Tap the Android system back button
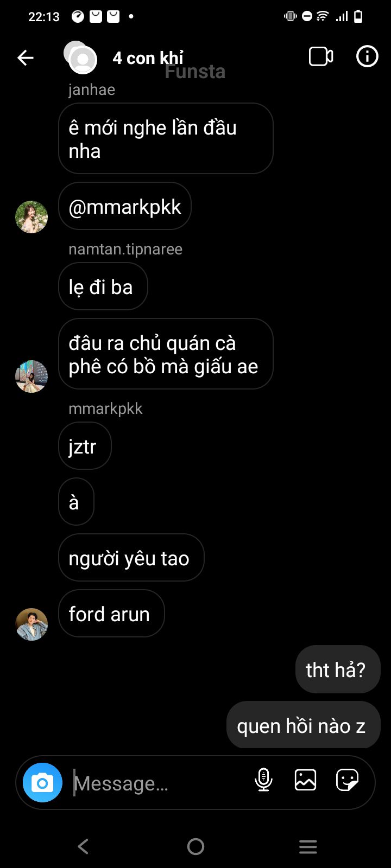This screenshot has width=391, height=868. click(x=83, y=846)
